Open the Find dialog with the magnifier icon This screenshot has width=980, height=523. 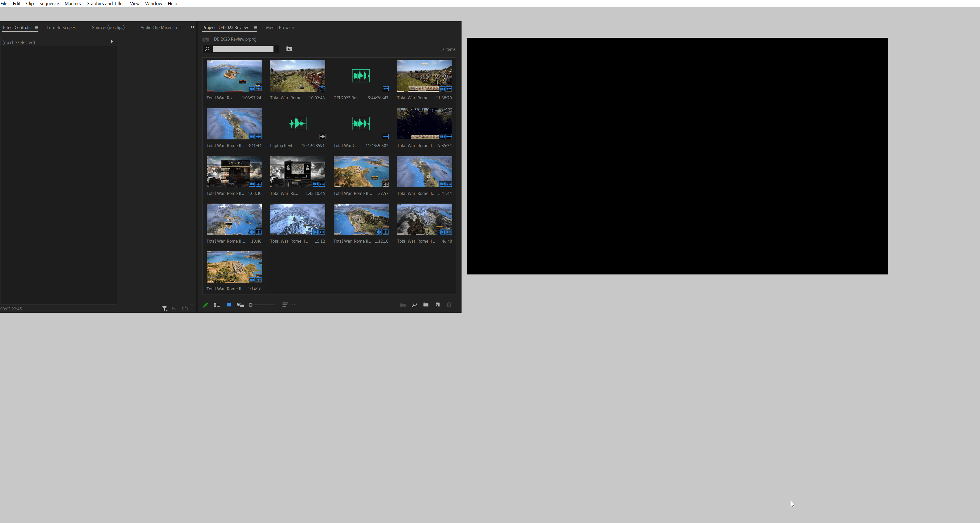(x=415, y=305)
